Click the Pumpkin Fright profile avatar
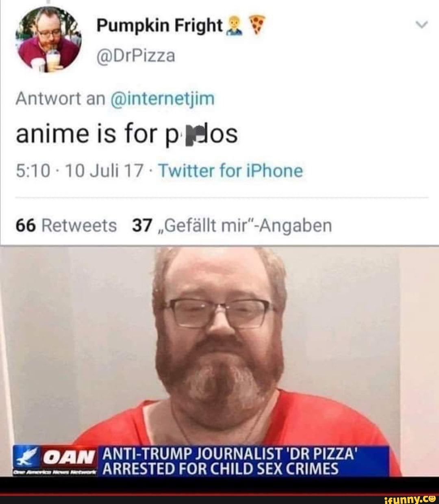 (48, 39)
